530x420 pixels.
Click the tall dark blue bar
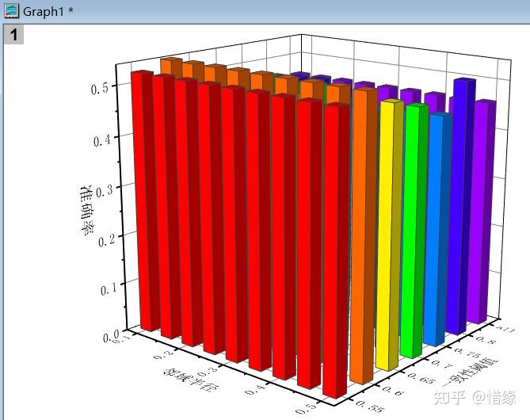[x=460, y=206]
